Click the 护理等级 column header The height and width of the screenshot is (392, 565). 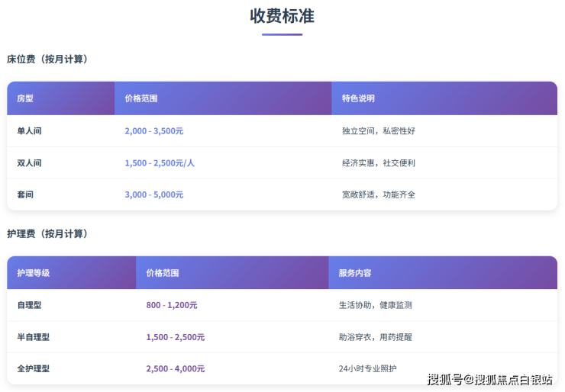[x=33, y=273]
